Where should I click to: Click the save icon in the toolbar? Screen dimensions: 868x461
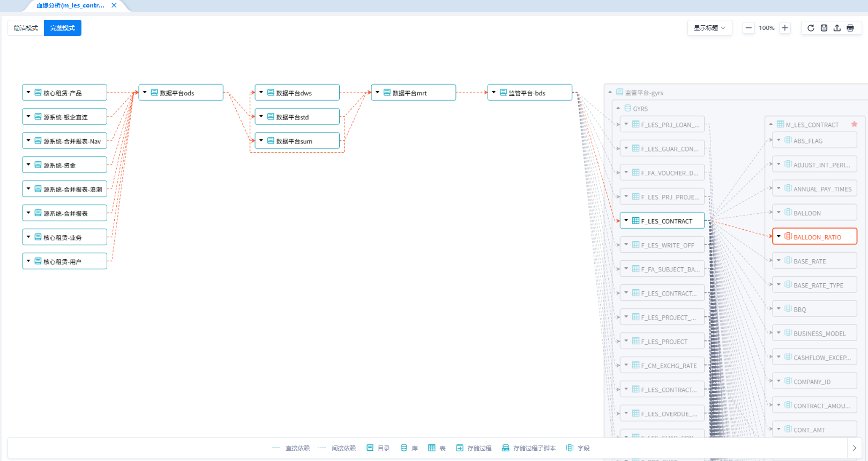(824, 28)
